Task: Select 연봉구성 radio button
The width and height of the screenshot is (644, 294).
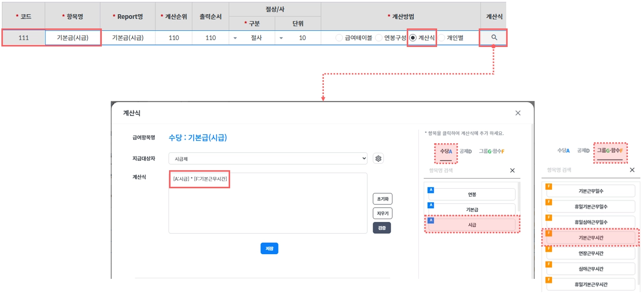Action: click(x=379, y=38)
